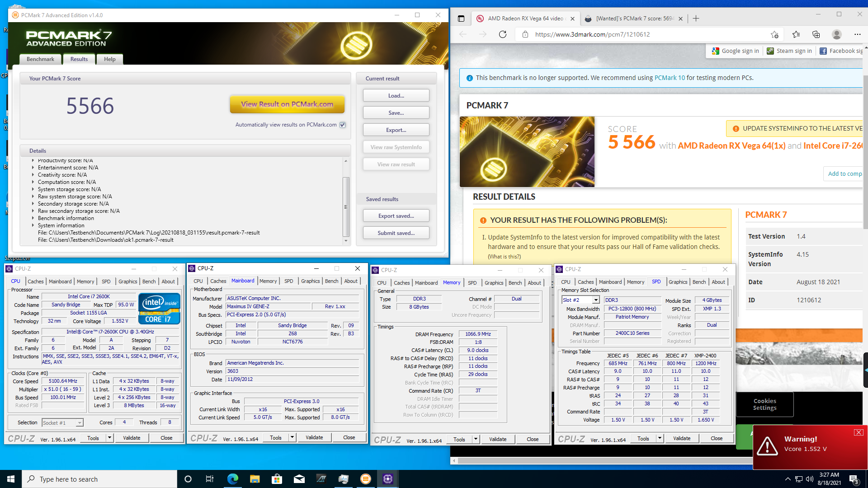Click the browser back arrow
868x488 pixels.
(463, 34)
